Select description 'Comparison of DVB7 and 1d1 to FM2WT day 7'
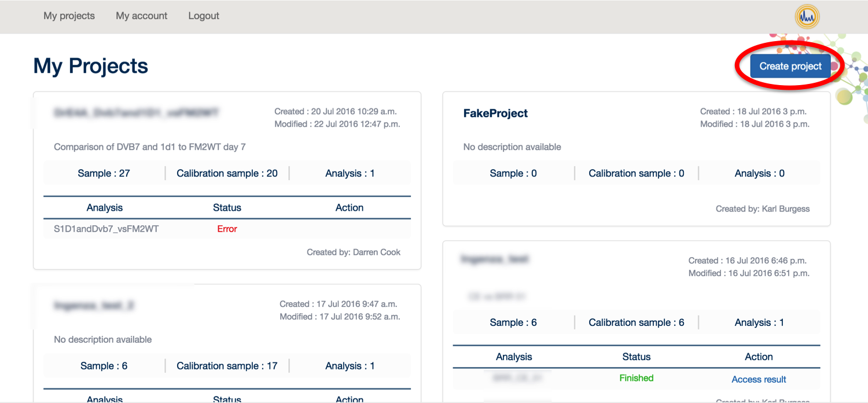This screenshot has height=403, width=868. click(x=150, y=147)
